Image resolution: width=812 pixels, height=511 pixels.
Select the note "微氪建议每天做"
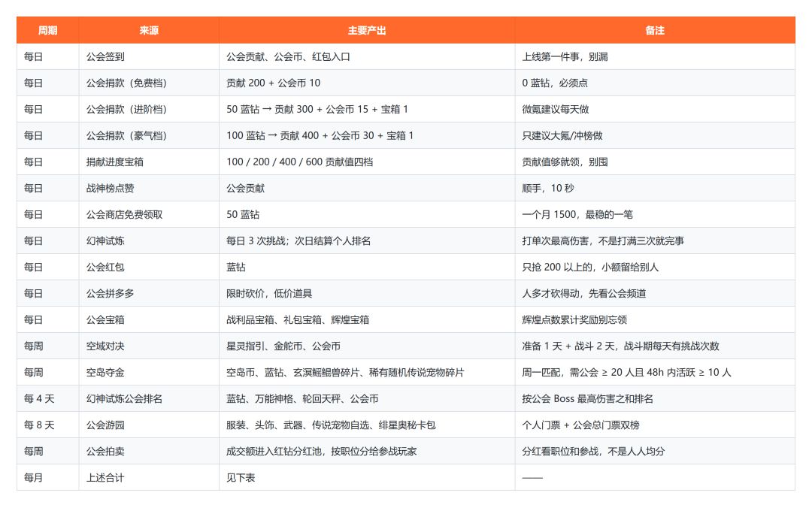tap(655, 109)
